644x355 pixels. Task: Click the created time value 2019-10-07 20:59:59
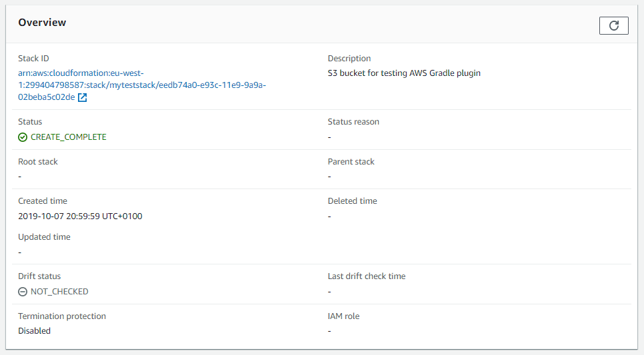pos(80,216)
